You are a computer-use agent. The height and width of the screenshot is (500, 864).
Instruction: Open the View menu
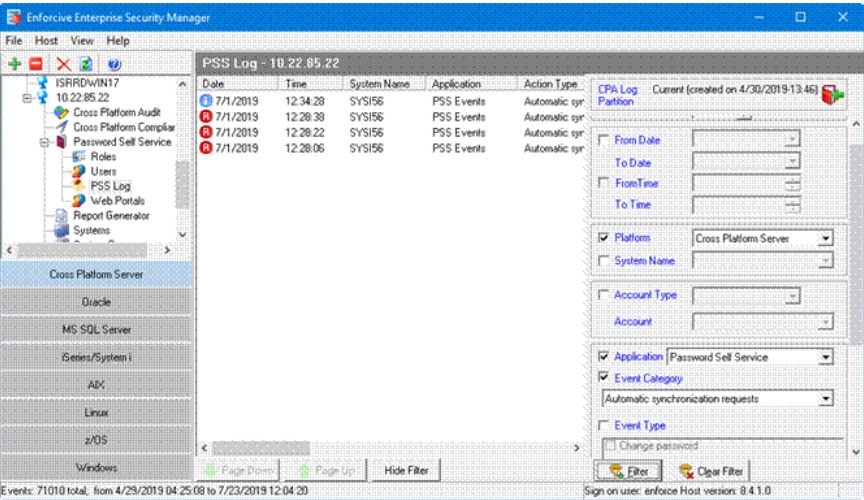(82, 40)
